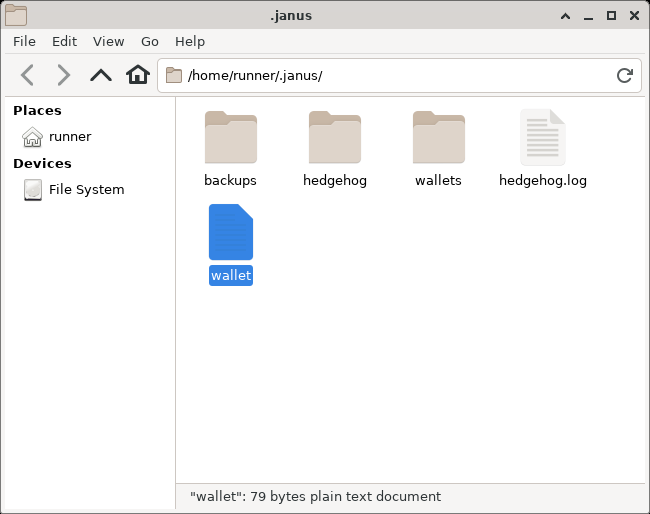Image resolution: width=650 pixels, height=514 pixels.
Task: Reload the folder with the refresh icon
Action: point(624,75)
